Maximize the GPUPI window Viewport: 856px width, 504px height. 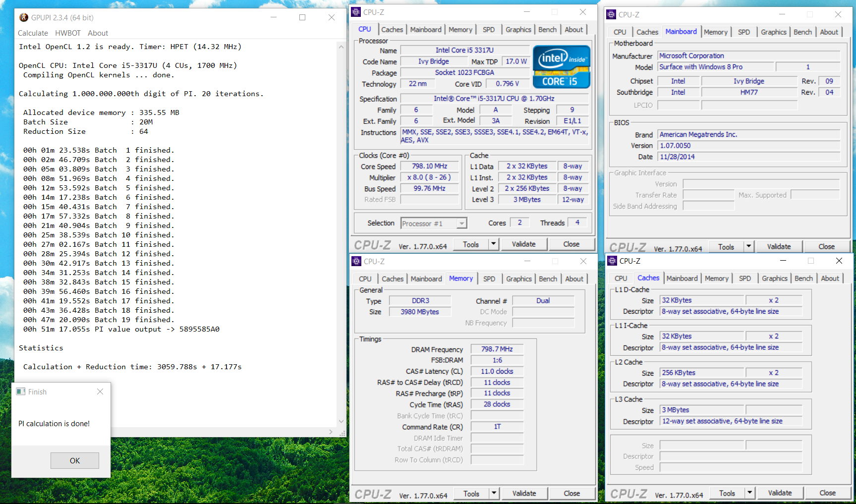coord(302,17)
